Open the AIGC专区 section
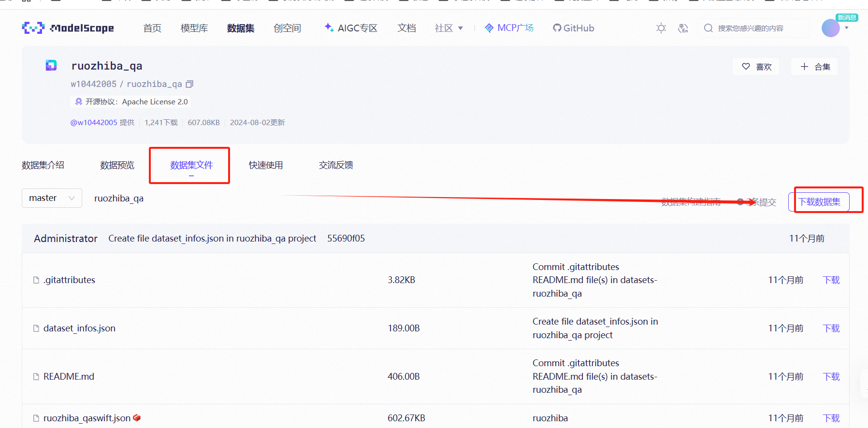Screen dimensions: 868x428 click(x=351, y=28)
